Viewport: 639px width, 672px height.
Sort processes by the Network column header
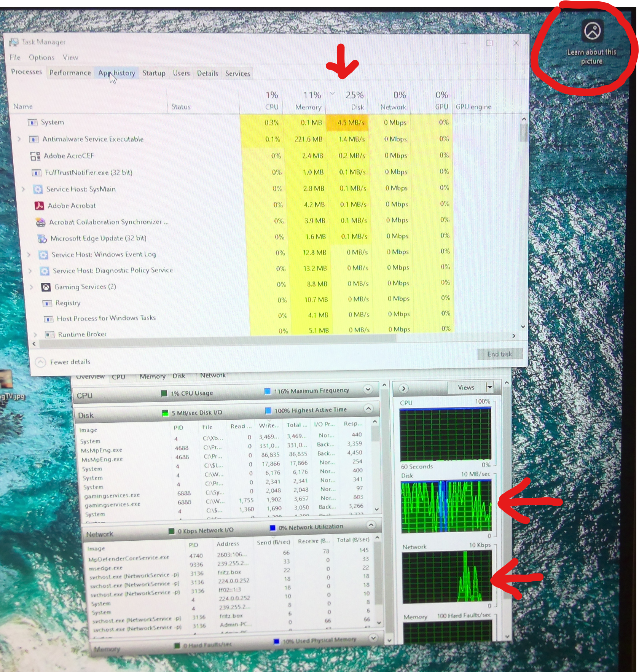pos(389,101)
